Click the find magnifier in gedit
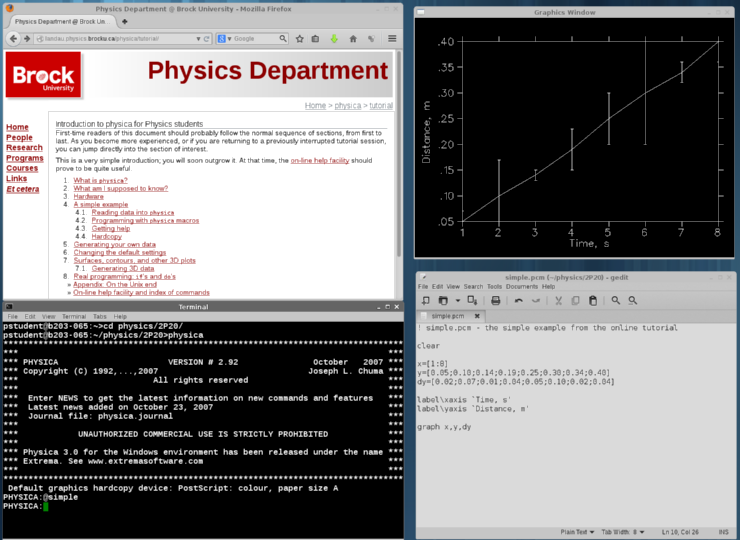Image resolution: width=740 pixels, height=540 pixels. coord(616,300)
